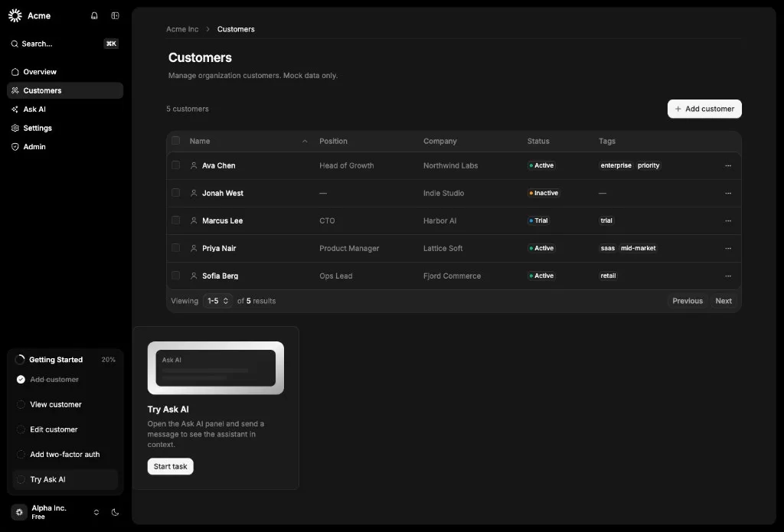784x532 pixels.
Task: Toggle the sidebar panel icon
Action: point(115,15)
